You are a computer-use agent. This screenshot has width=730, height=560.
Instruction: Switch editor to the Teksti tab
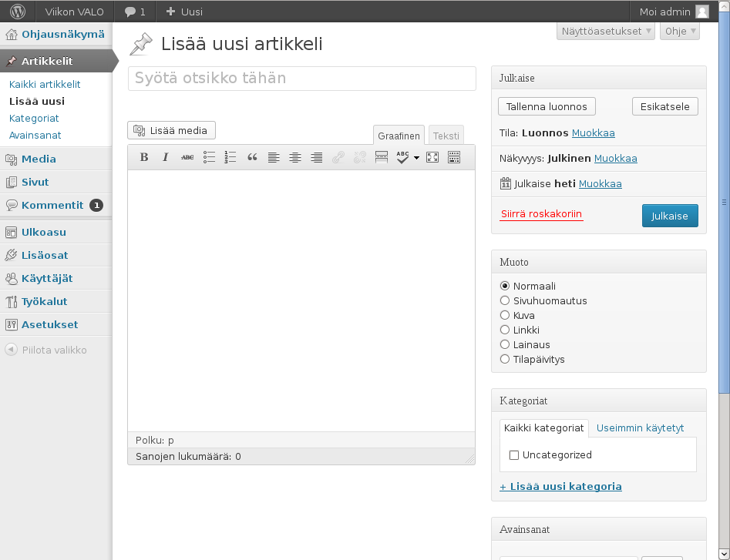[446, 136]
